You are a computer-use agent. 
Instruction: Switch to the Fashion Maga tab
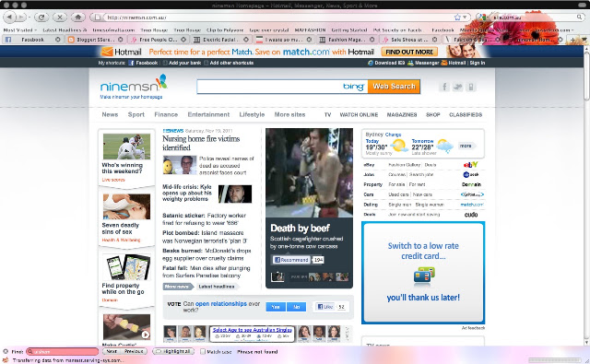point(347,40)
